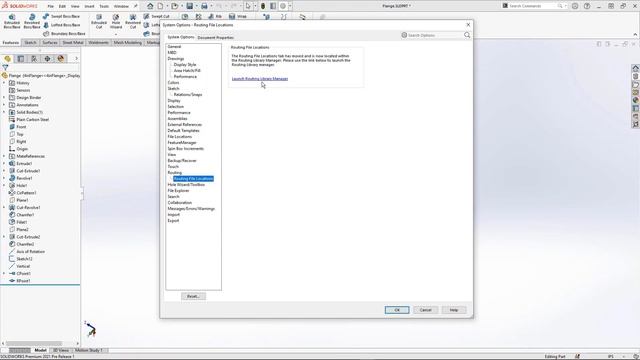Image resolution: width=640 pixels, height=360 pixels.
Task: Expand the Design Binder node
Action: [4, 98]
